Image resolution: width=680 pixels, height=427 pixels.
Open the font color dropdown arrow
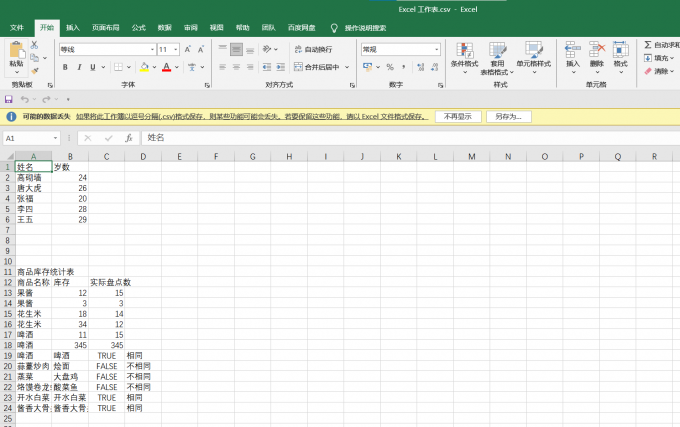[x=177, y=67]
